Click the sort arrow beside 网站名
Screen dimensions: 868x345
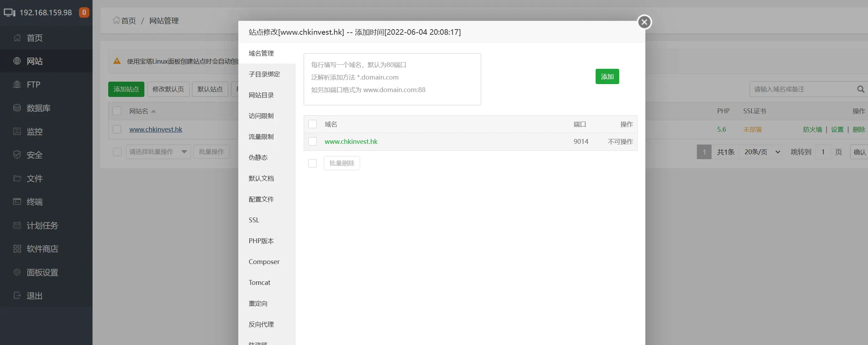pyautogui.click(x=153, y=111)
